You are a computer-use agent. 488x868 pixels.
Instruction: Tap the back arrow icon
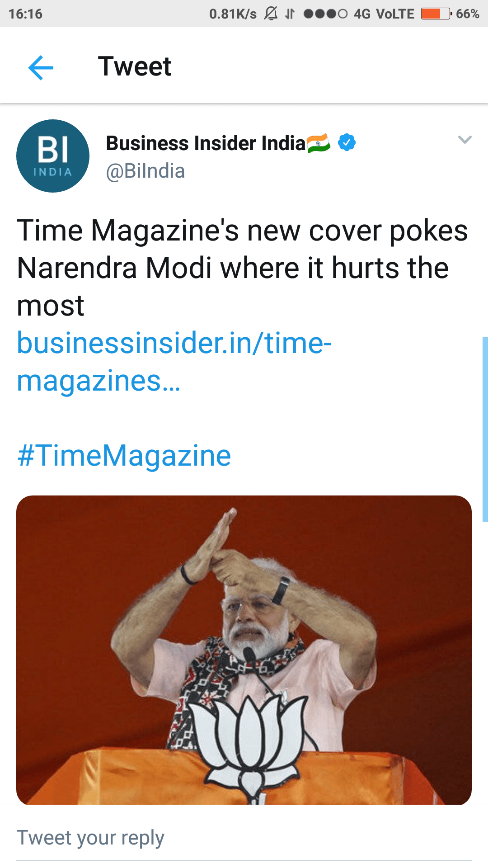pyautogui.click(x=41, y=67)
